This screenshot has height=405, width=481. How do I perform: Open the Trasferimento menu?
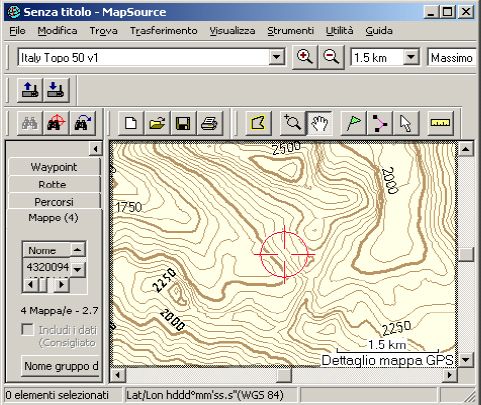pyautogui.click(x=163, y=31)
